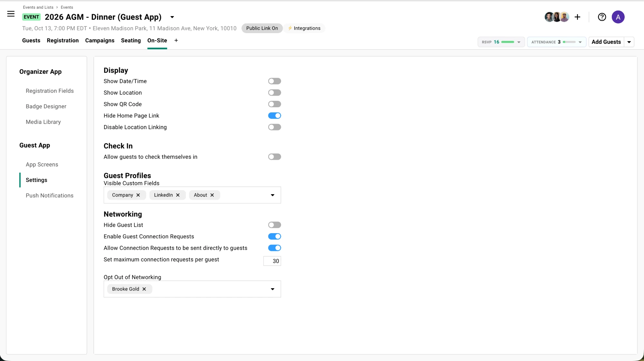Open the help question mark icon
Viewport: 644px width, 361px height.
coord(602,17)
